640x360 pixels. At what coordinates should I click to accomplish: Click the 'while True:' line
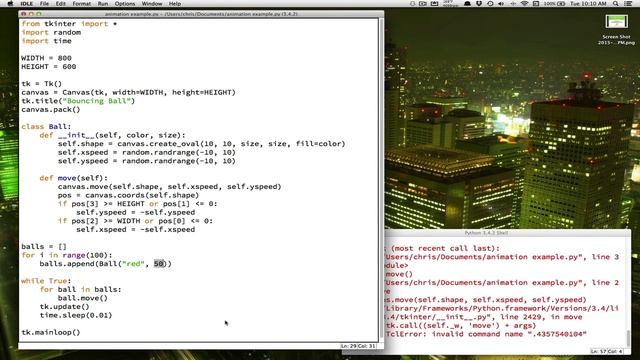[x=46, y=281]
